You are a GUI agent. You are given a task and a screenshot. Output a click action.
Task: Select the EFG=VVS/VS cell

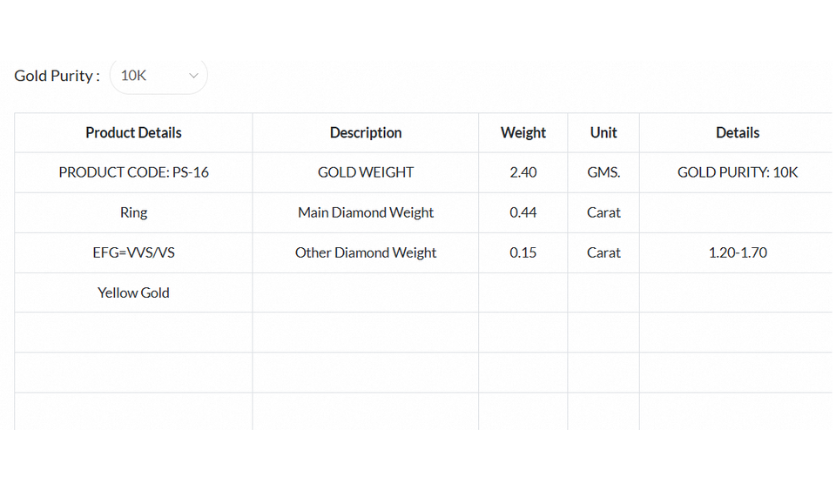click(133, 252)
